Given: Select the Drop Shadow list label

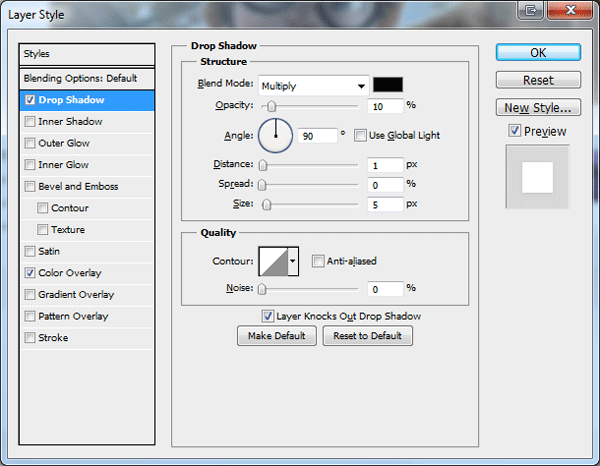Looking at the screenshot, I should click(71, 100).
